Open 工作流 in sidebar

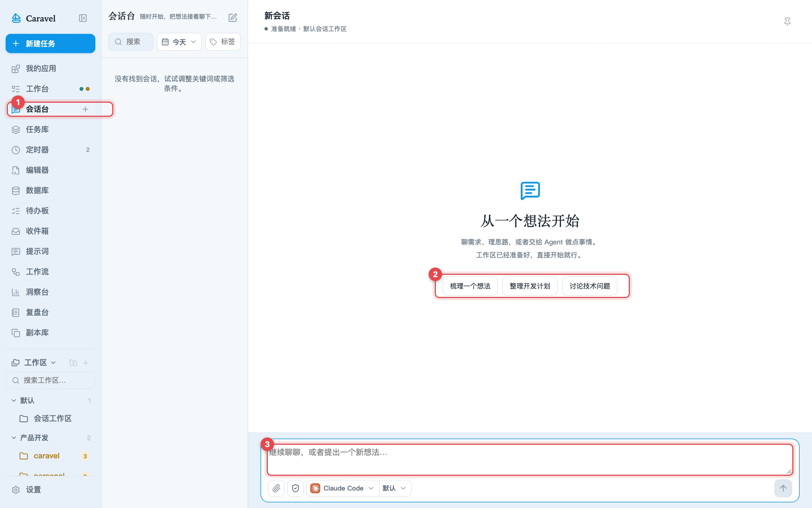50,272
